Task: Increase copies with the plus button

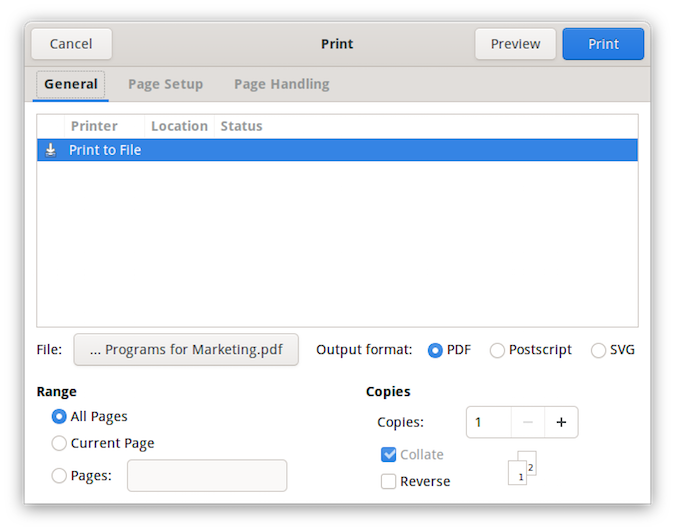Action: tap(561, 422)
